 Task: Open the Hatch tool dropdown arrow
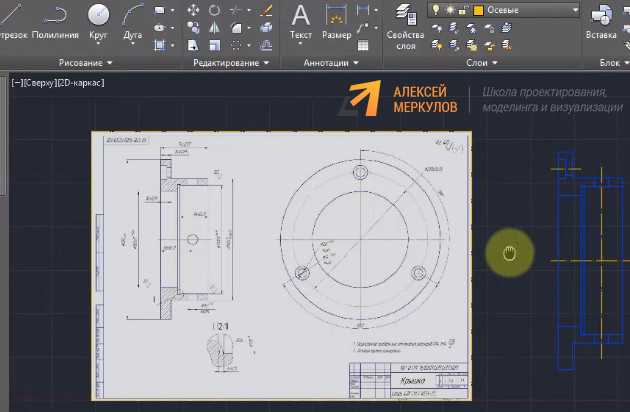[172, 45]
